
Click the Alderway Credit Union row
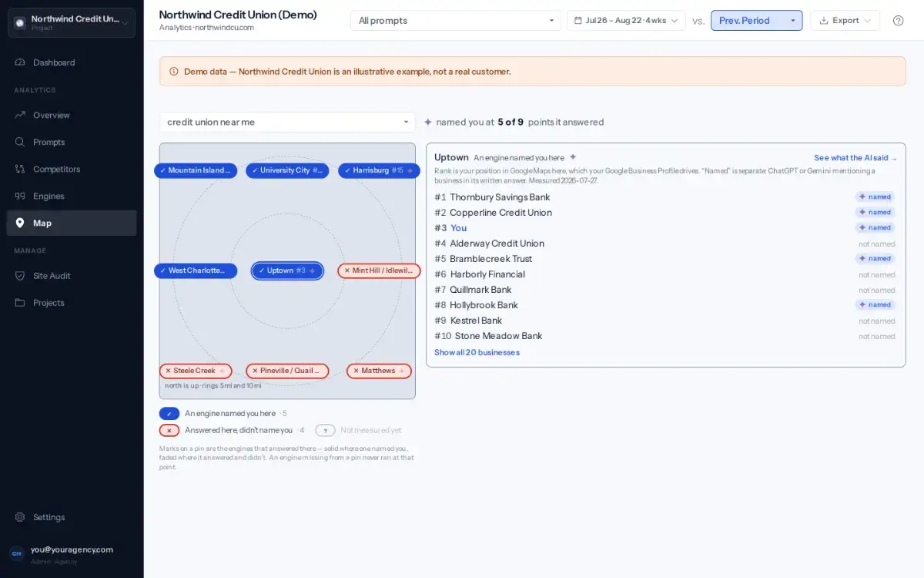(x=665, y=244)
